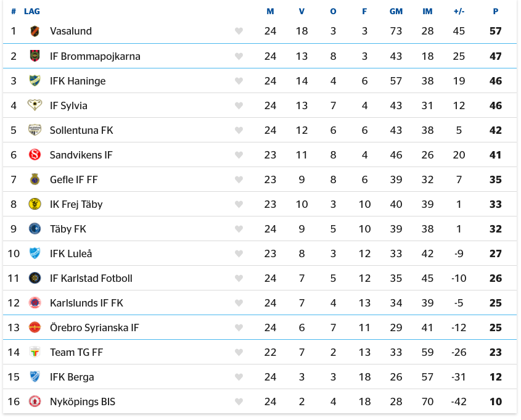Open the Karlslunds IF FK team link

[86, 303]
